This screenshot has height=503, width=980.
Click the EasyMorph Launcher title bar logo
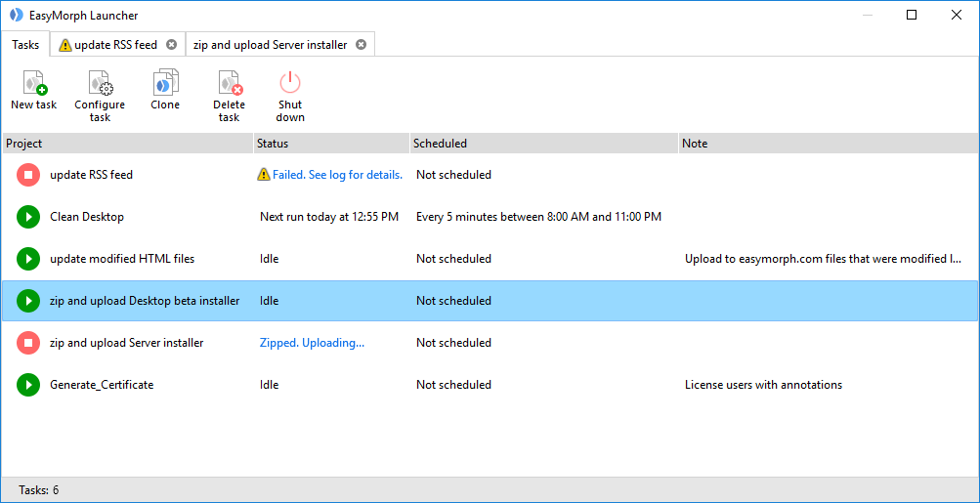point(16,15)
